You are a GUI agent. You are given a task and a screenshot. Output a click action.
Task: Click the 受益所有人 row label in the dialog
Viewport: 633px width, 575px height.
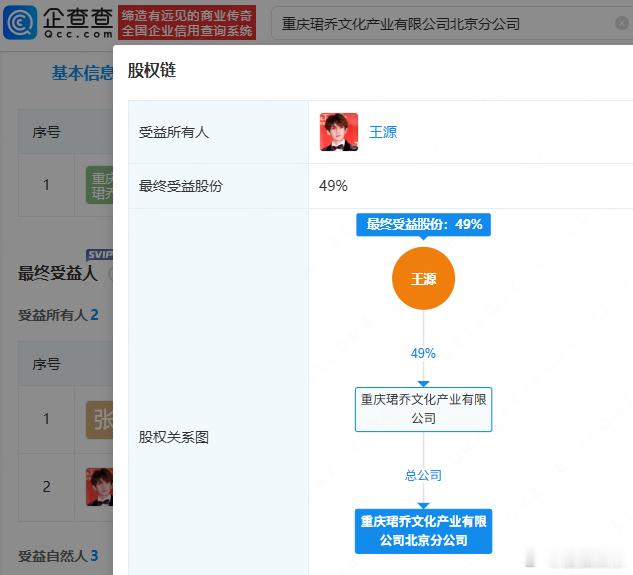point(174,132)
